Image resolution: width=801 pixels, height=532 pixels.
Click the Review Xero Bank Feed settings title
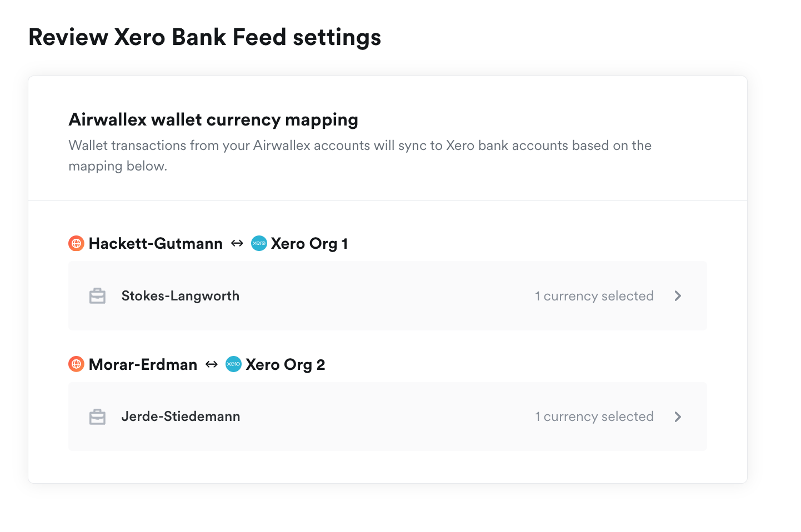coord(204,37)
